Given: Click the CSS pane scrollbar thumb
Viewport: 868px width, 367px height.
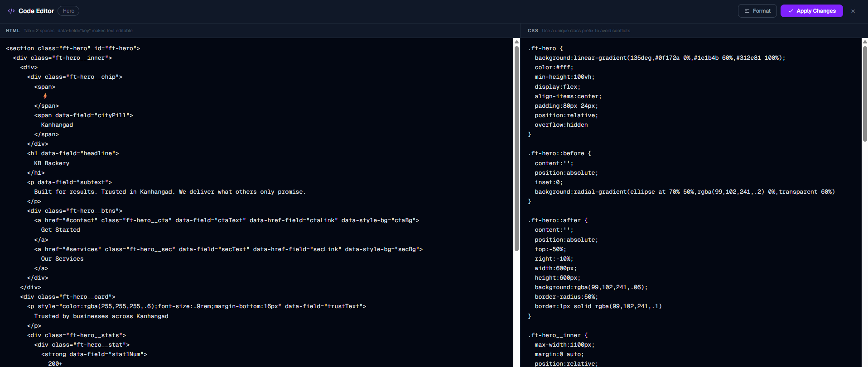Looking at the screenshot, I should coord(864,94).
